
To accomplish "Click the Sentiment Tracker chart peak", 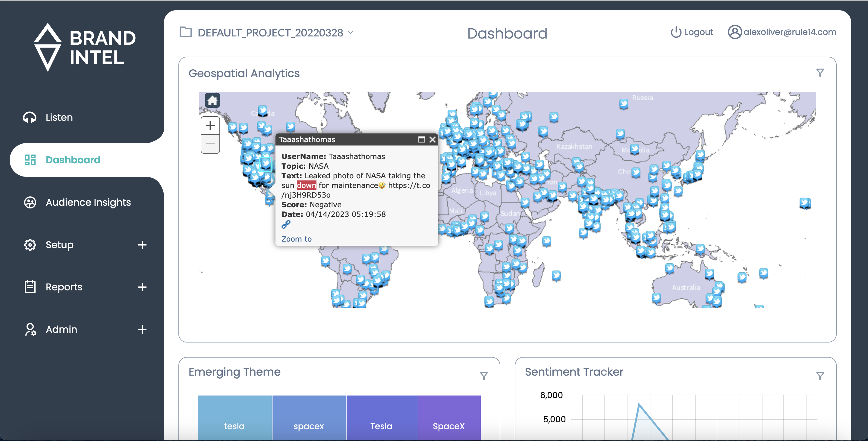I will pyautogui.click(x=639, y=404).
